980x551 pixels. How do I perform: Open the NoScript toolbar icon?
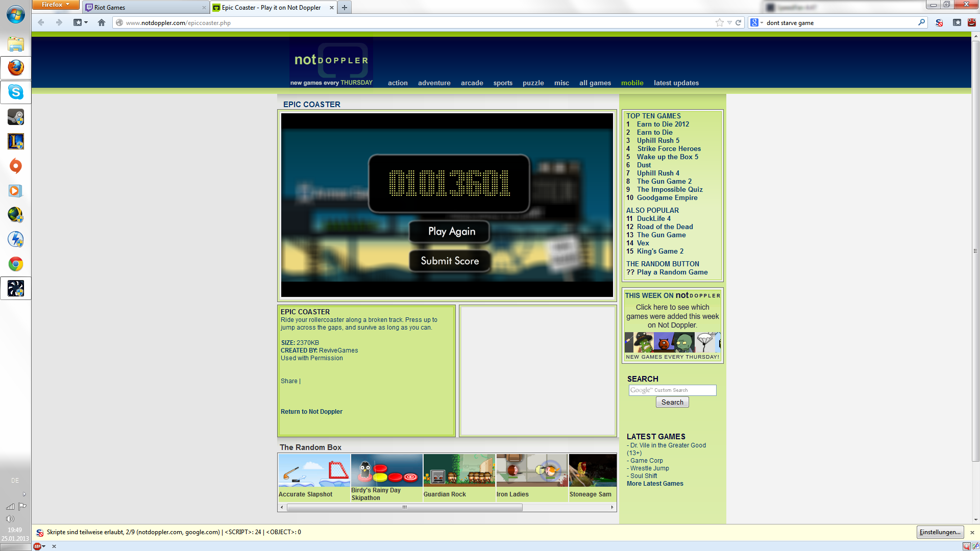click(939, 22)
